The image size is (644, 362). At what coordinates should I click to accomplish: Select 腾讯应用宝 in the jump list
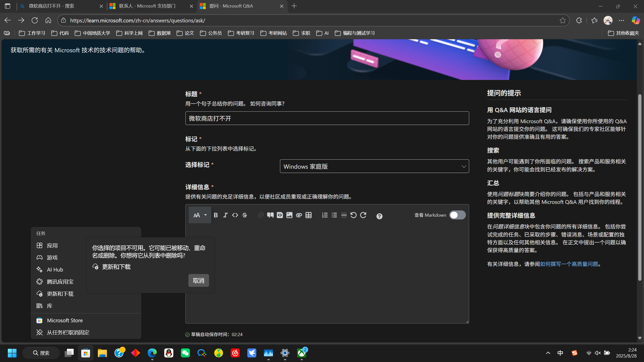pos(86,282)
